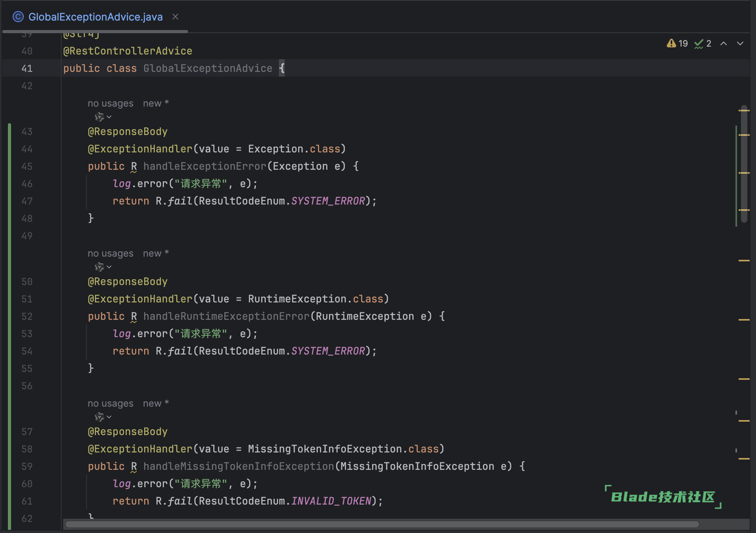
Task: Click the GlobalExceptionAdvice class name
Action: pyautogui.click(x=208, y=68)
